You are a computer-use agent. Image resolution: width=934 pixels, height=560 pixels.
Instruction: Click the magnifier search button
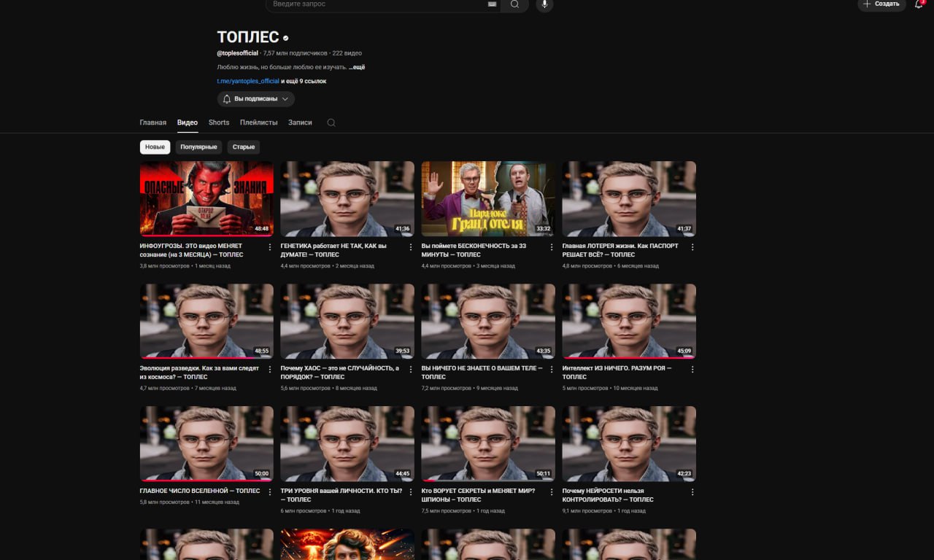tap(515, 4)
